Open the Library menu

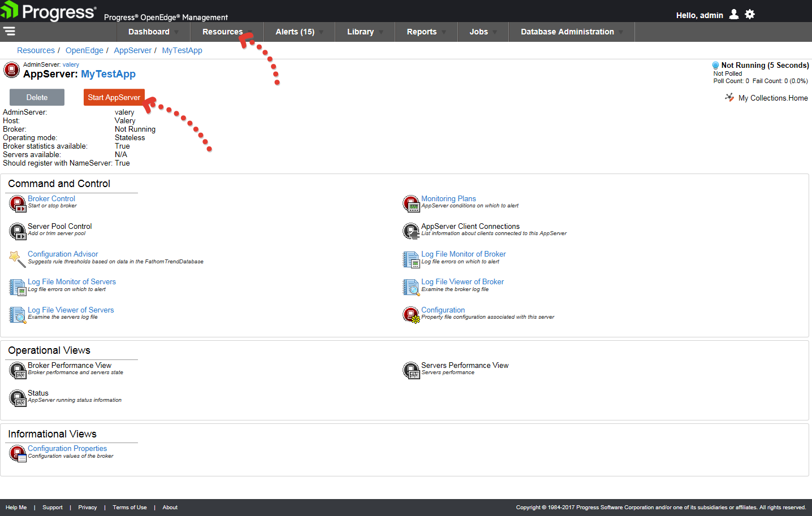[x=360, y=32]
